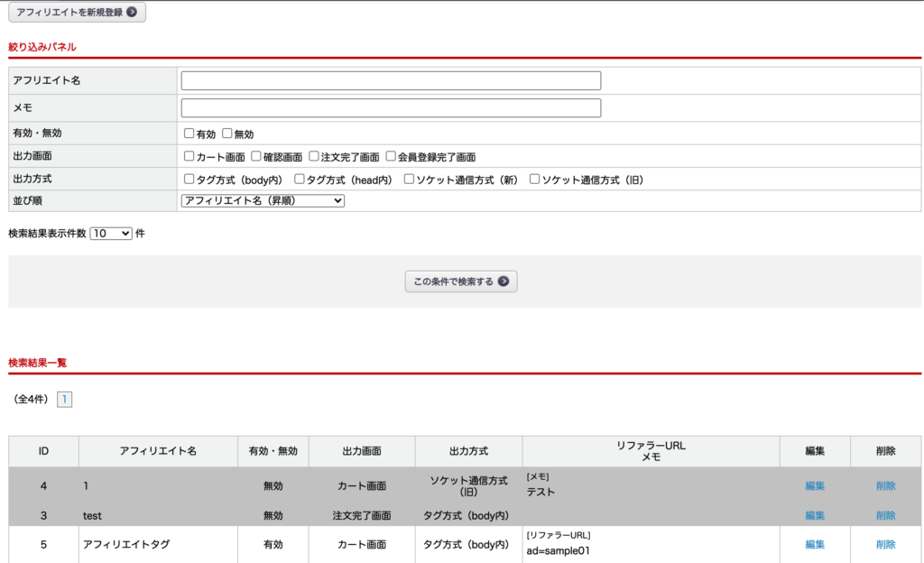Click 削除 link for the test affiliate
The image size is (924, 563).
(x=885, y=515)
